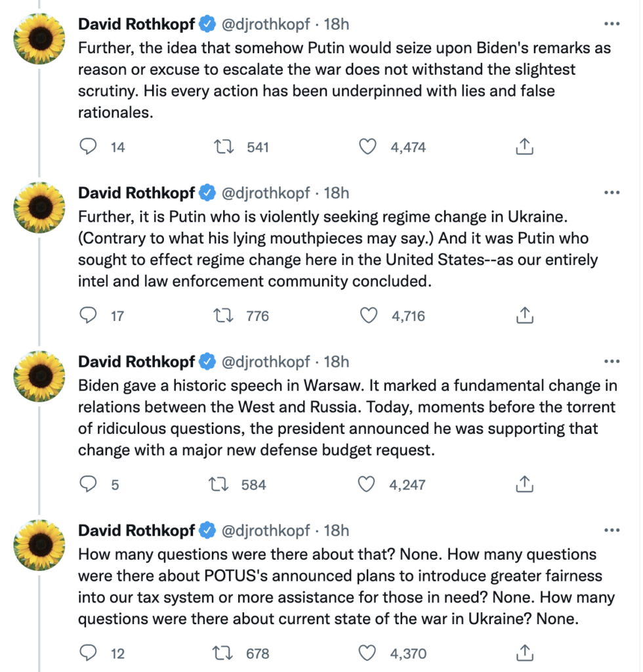Share the tweet about Biden's remarks

coord(524,147)
